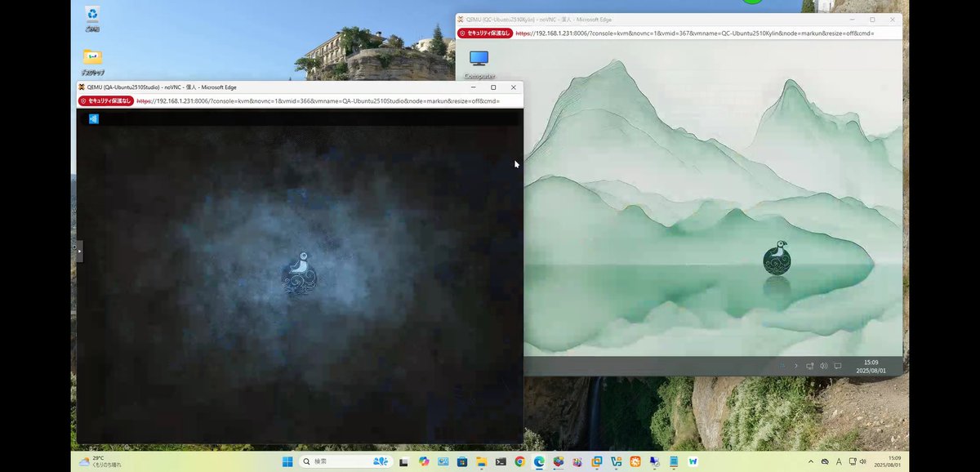Click the blue tray icon in Kylin panel
This screenshot has width=980, height=472.
pos(782,365)
